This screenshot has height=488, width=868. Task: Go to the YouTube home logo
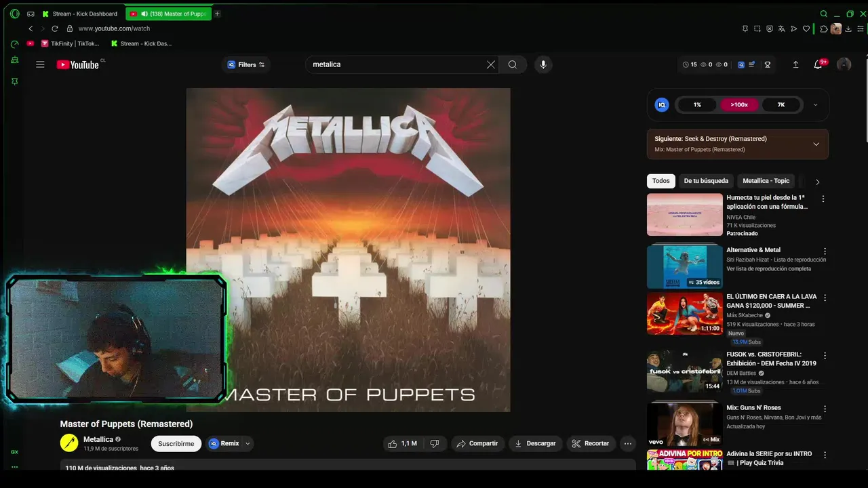(78, 64)
